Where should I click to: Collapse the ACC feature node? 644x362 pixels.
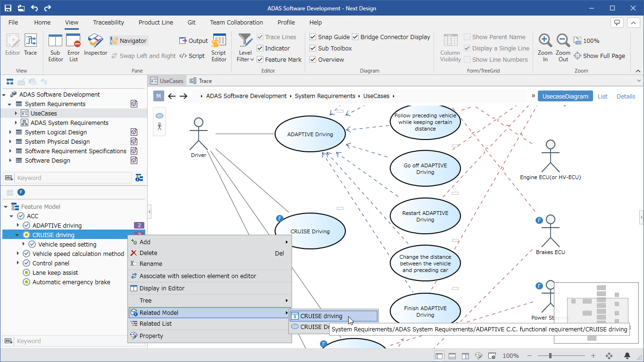tap(11, 216)
